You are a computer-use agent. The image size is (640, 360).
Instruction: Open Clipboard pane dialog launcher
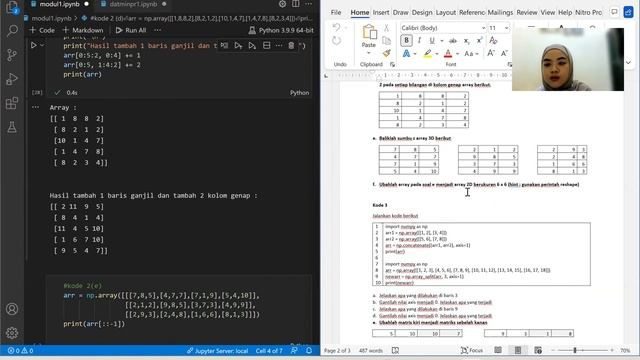392,64
